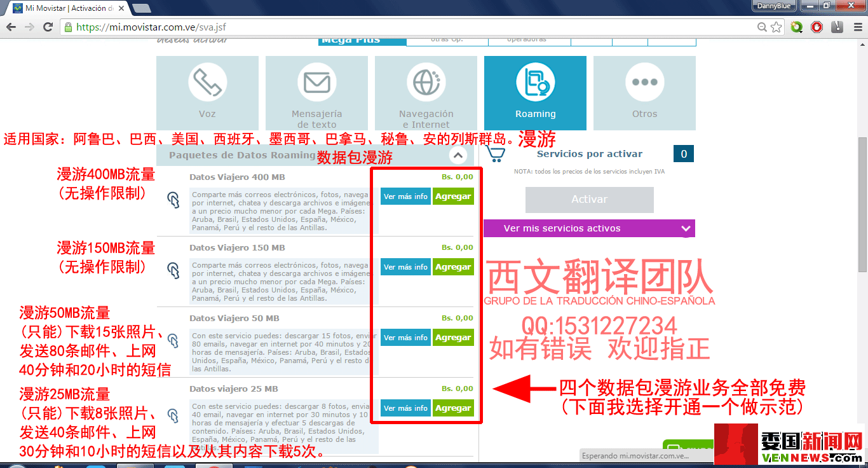Click the browser forward arrow
The image size is (868, 468).
click(29, 27)
